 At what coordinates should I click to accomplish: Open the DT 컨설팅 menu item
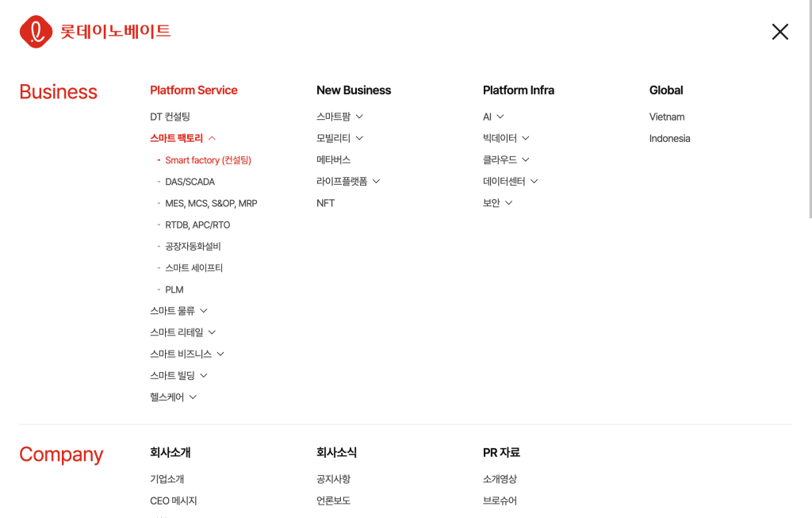tap(170, 117)
